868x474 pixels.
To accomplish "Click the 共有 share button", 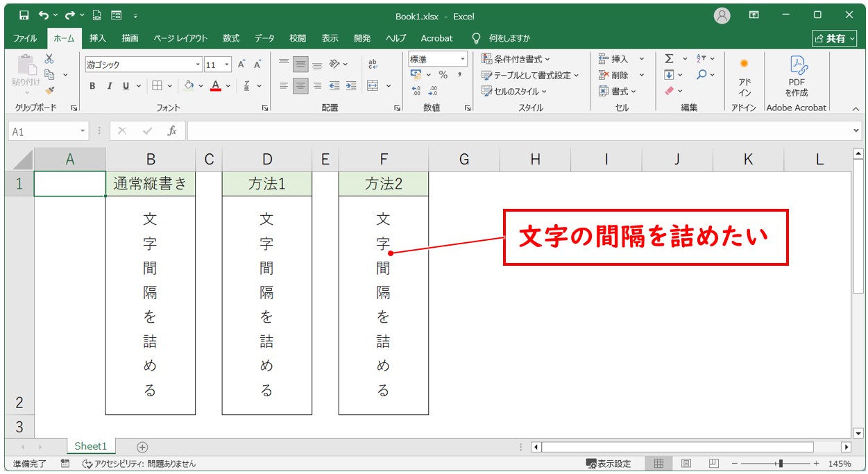I will point(835,38).
